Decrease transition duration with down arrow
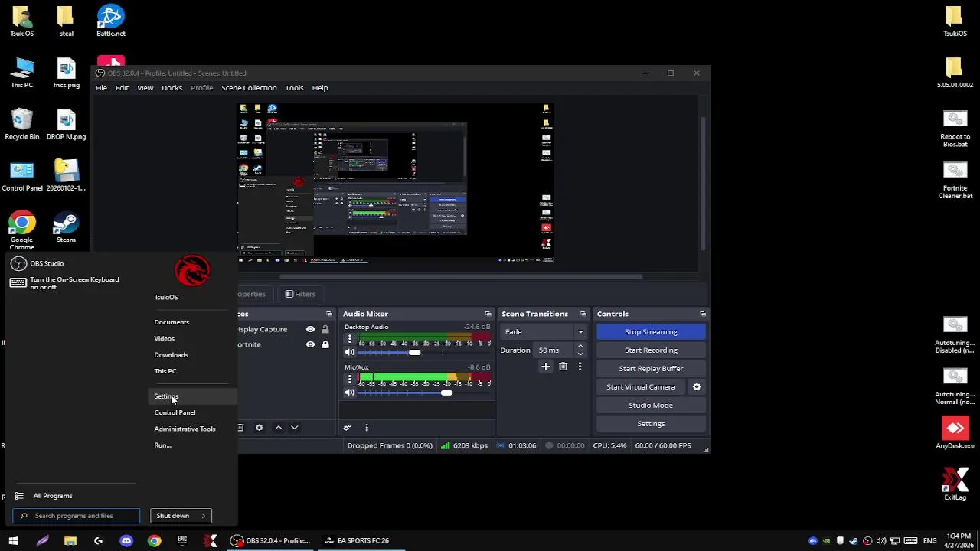Viewport: 980px width, 551px height. tap(580, 354)
